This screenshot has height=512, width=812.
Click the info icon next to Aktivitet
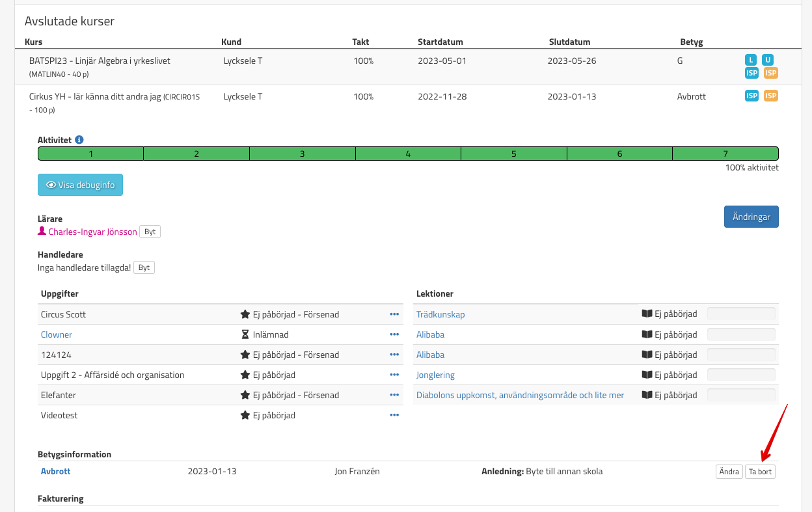[79, 140]
